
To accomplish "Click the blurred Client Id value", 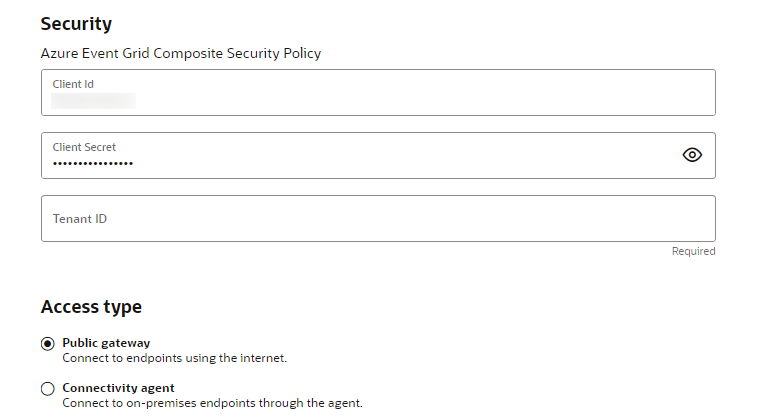I will (94, 100).
